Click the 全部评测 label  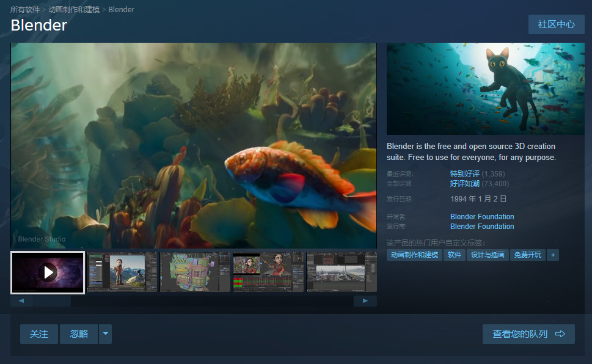click(x=400, y=184)
